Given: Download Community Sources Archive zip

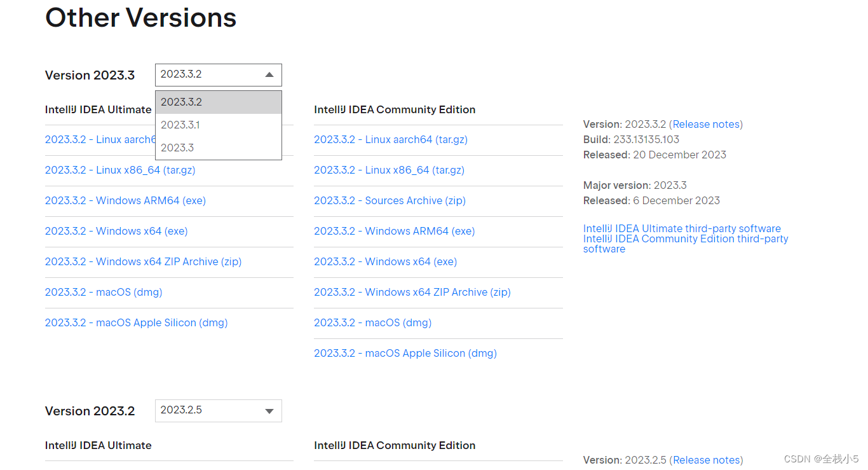Looking at the screenshot, I should coord(390,201).
